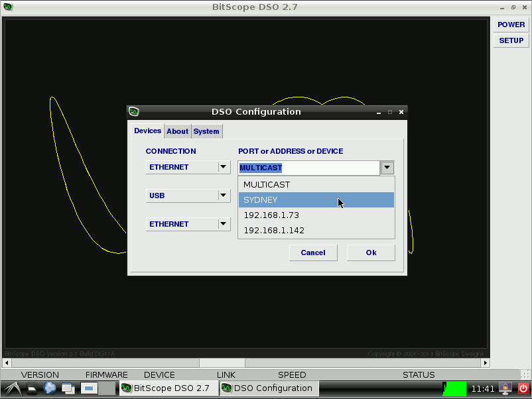This screenshot has height=399, width=532.
Task: Switch to the About tab
Action: point(178,131)
